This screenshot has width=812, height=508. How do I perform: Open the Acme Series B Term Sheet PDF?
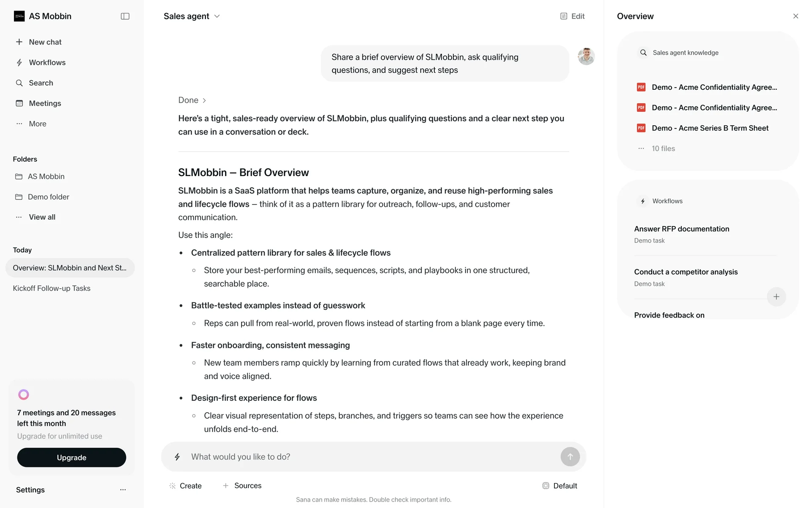(710, 128)
